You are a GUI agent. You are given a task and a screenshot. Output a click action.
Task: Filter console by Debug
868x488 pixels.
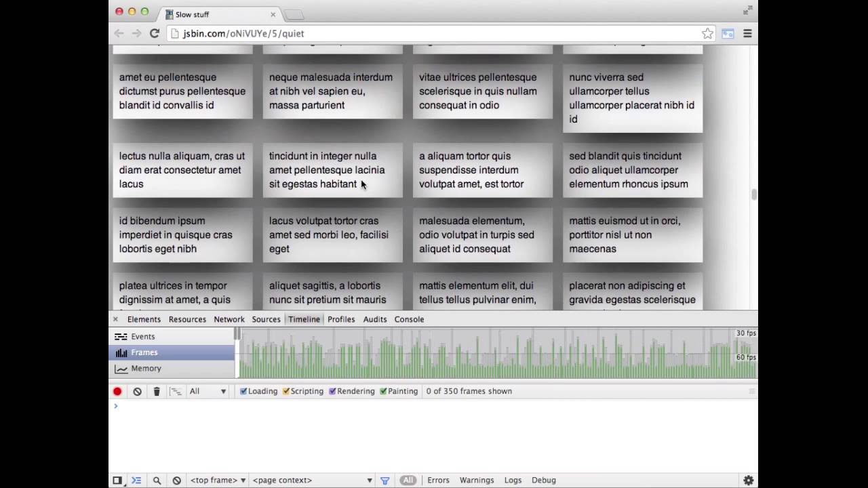544,480
